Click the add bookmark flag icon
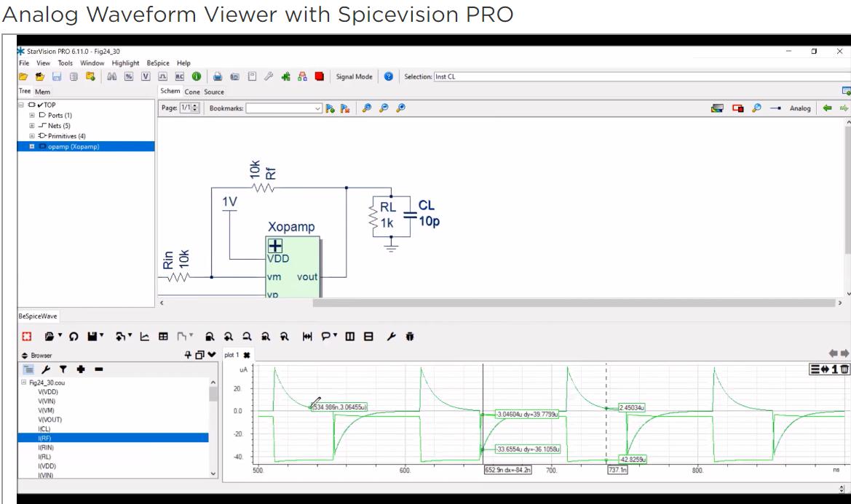The height and width of the screenshot is (504, 851). (330, 108)
